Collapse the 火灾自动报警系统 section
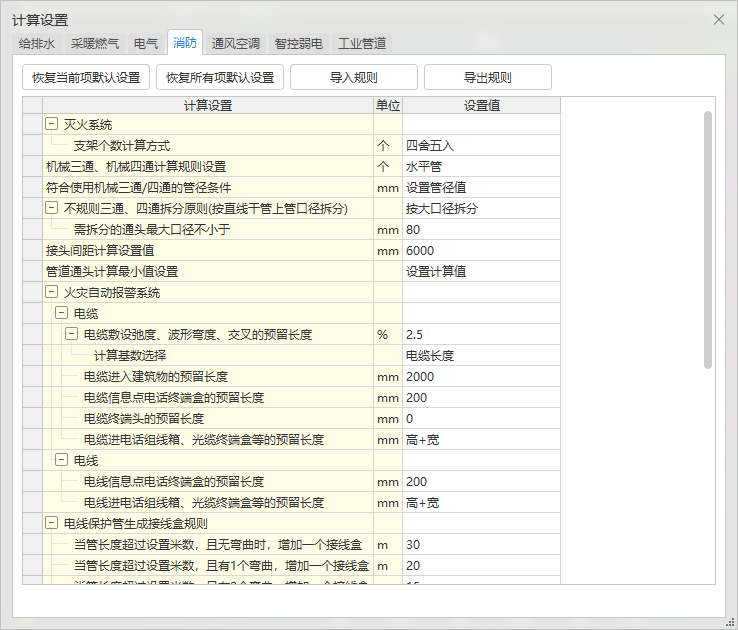Screen dimensions: 738x630 51,293
